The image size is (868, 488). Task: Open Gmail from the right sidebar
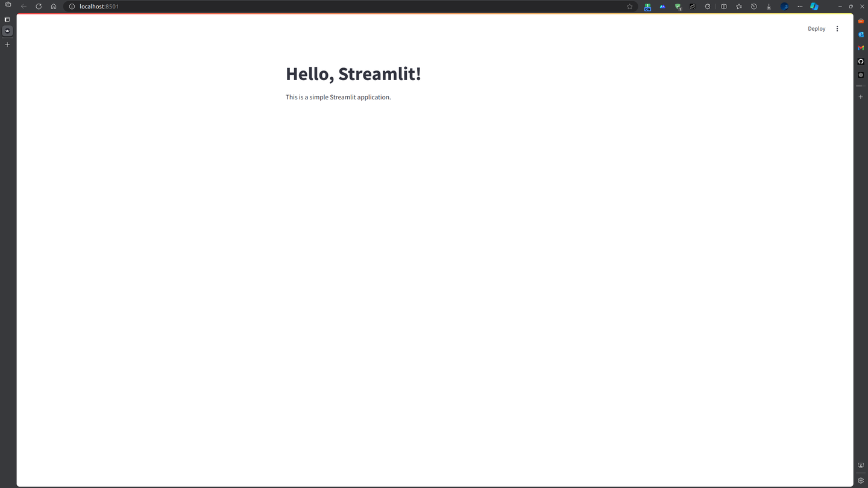pyautogui.click(x=861, y=48)
